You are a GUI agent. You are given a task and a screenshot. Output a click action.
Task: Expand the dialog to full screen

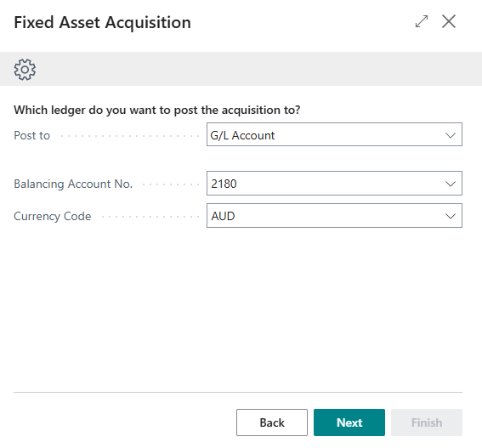[422, 21]
